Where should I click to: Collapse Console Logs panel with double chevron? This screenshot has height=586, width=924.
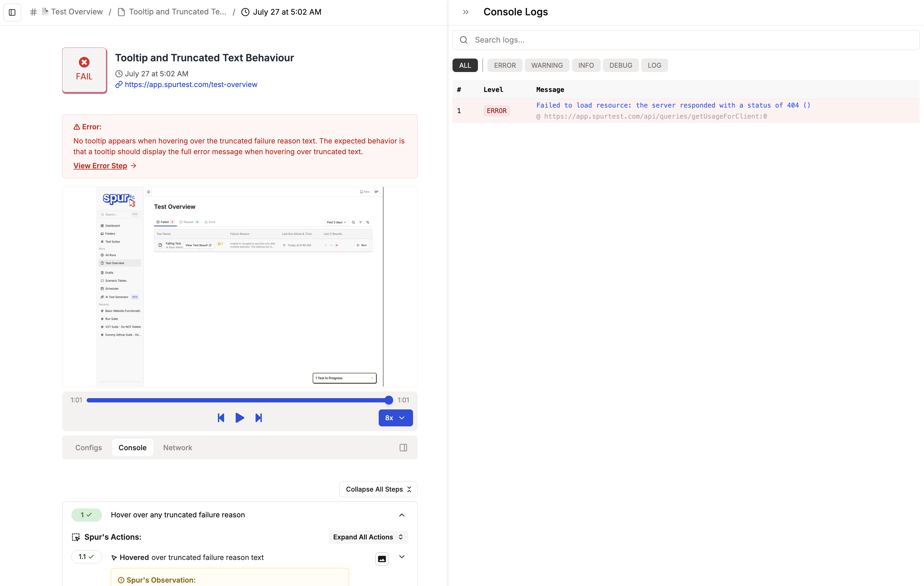point(465,12)
